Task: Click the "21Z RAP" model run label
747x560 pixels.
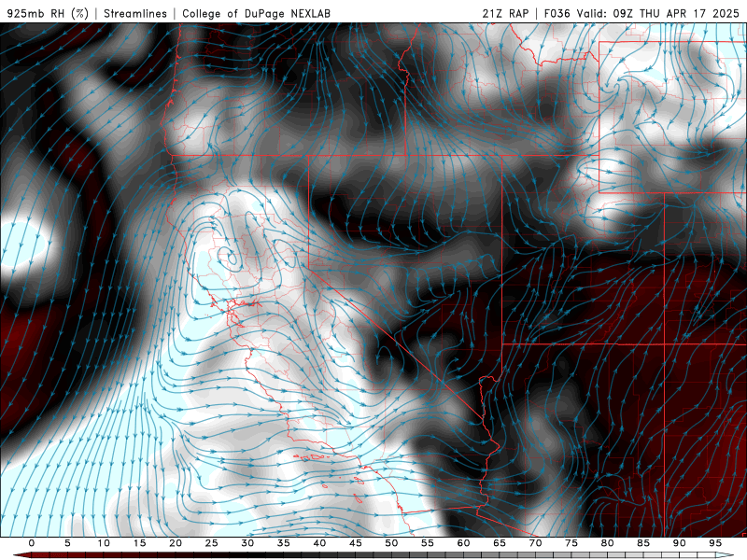Action: (505, 13)
